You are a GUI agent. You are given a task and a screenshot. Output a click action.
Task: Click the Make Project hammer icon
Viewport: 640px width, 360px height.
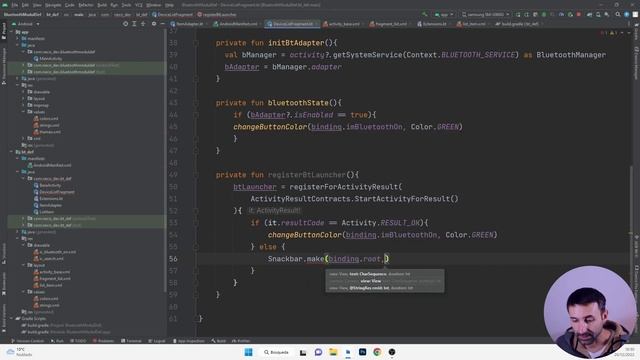pyautogui.click(x=425, y=15)
